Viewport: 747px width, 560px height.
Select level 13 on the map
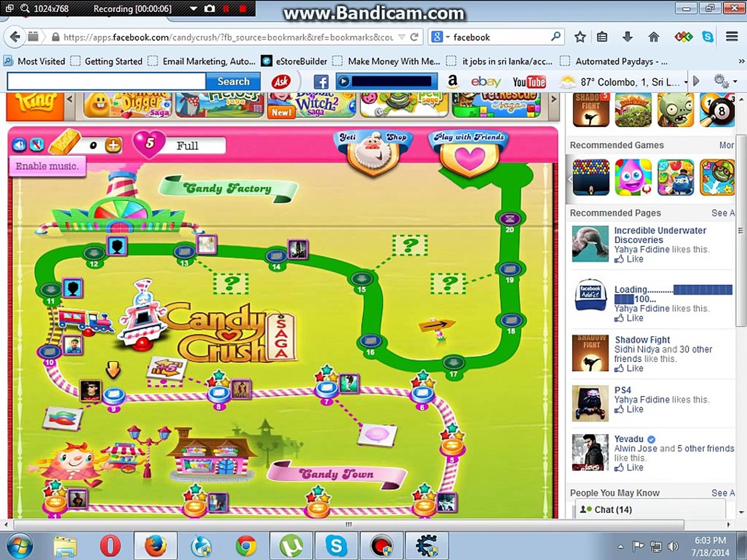pos(184,253)
